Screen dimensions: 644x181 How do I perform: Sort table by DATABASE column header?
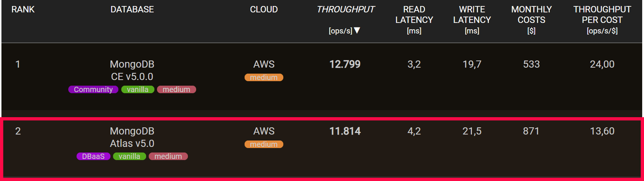(132, 10)
